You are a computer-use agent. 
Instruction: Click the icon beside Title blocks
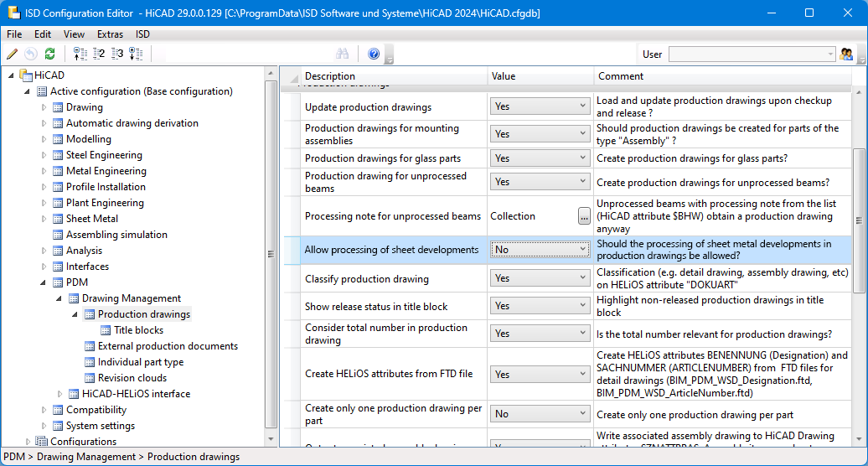[x=106, y=330]
